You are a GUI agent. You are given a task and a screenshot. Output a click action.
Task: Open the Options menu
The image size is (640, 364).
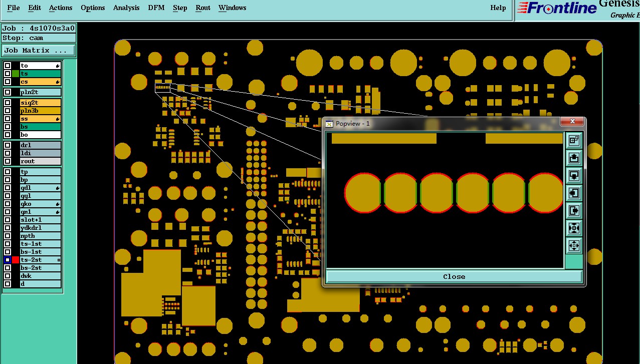coord(93,8)
